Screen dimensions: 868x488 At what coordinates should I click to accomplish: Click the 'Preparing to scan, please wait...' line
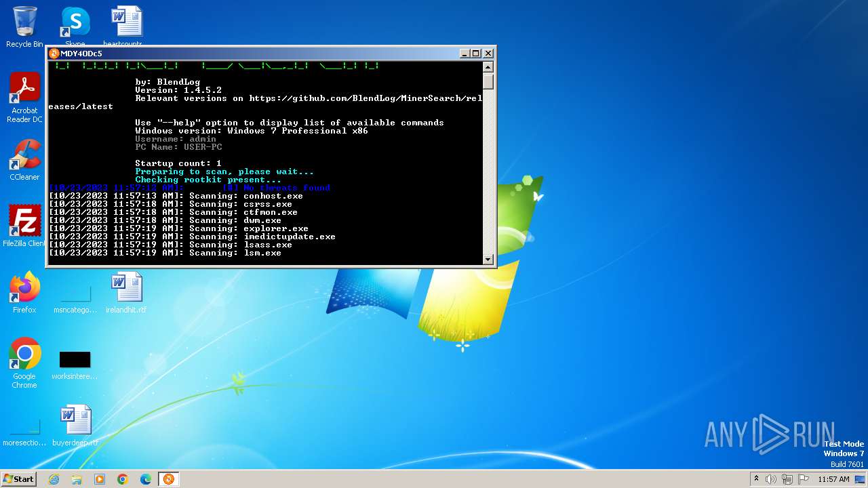point(224,171)
